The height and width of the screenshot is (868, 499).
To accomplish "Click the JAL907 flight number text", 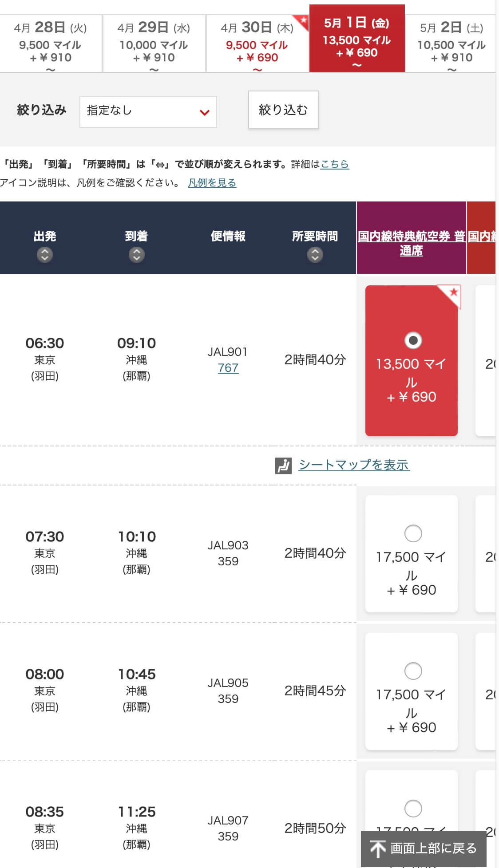I will (x=228, y=821).
